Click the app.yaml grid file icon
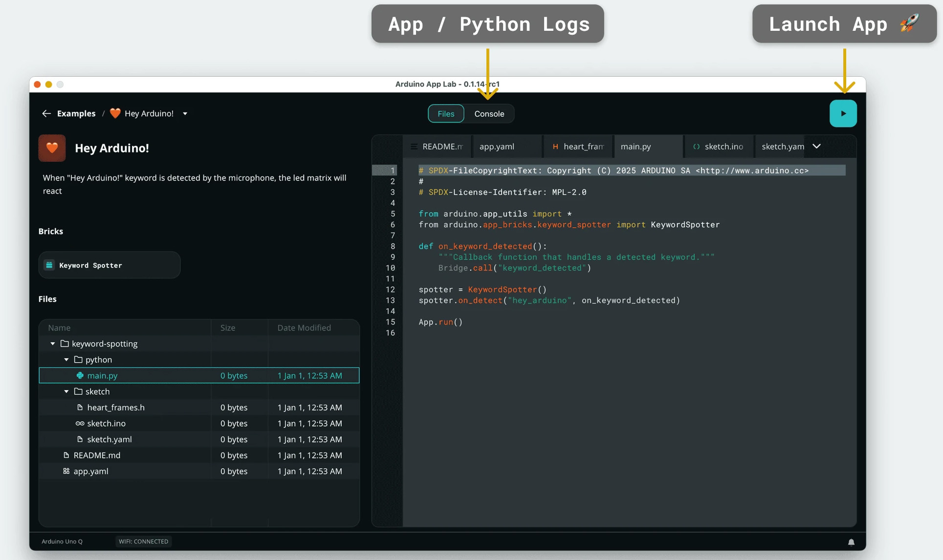The image size is (943, 560). pos(66,471)
